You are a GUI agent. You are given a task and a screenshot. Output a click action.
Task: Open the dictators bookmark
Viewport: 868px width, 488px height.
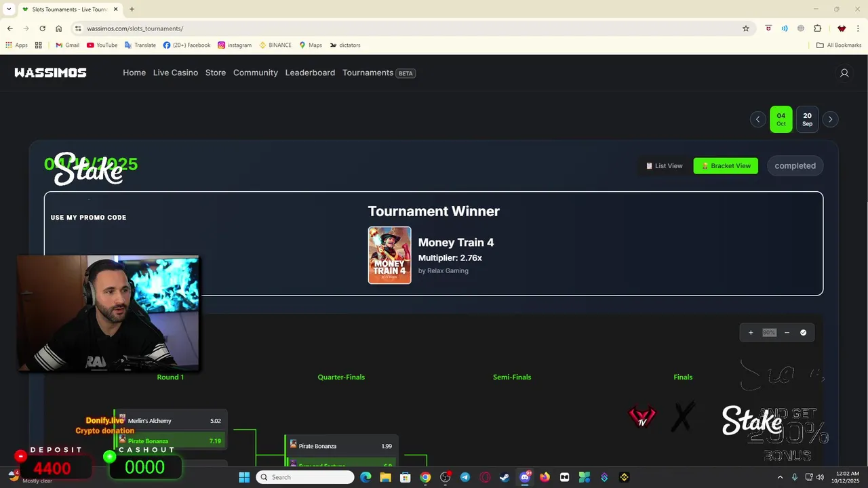click(345, 45)
